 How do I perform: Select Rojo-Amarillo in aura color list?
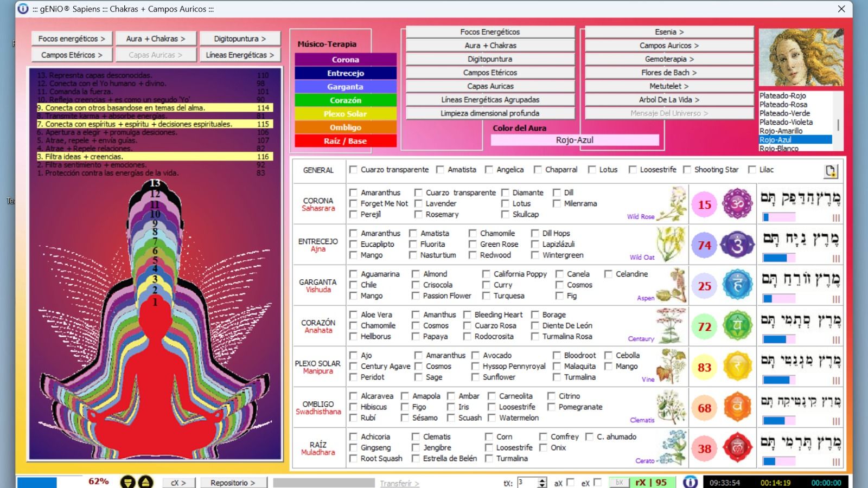tap(795, 131)
